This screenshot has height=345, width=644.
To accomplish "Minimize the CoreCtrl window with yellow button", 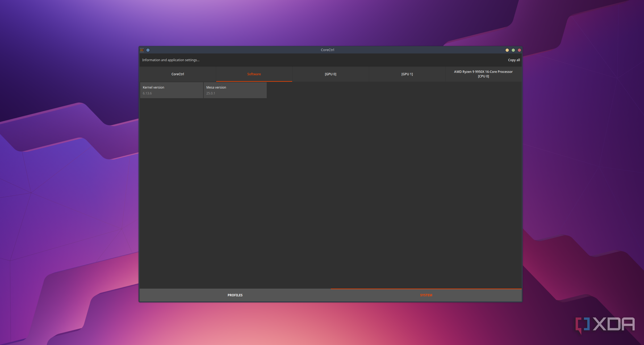I will coord(507,50).
